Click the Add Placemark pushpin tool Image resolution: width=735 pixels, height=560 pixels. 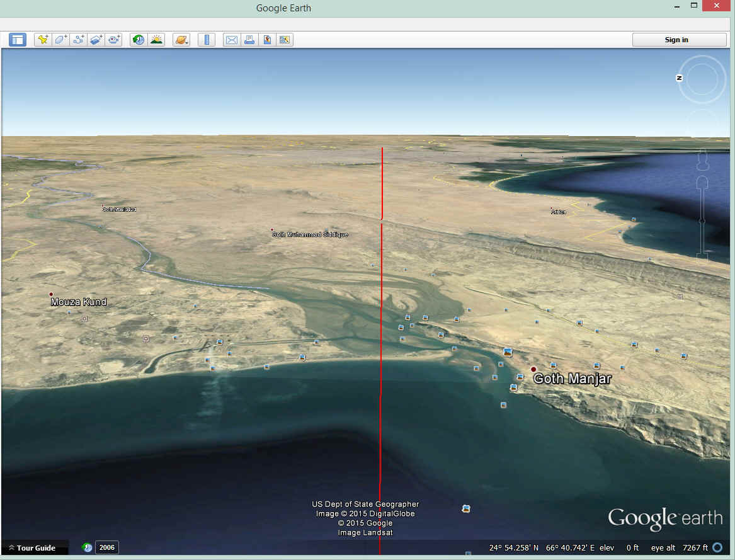(x=43, y=40)
